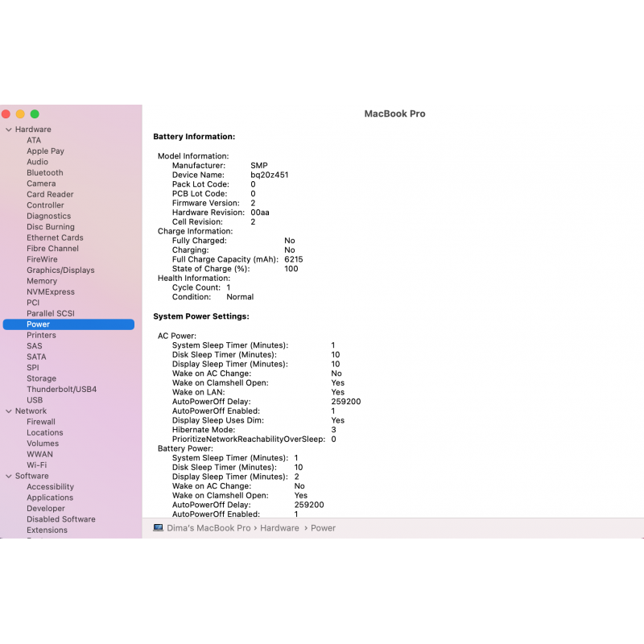The width and height of the screenshot is (644, 644).
Task: Open the Storage hardware entry
Action: click(41, 378)
